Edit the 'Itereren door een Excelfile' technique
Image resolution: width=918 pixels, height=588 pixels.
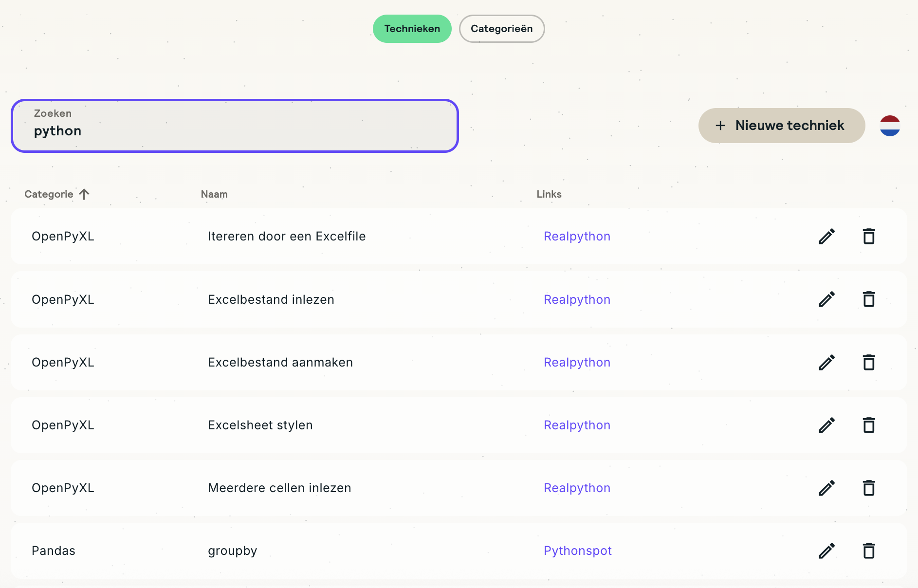click(826, 237)
